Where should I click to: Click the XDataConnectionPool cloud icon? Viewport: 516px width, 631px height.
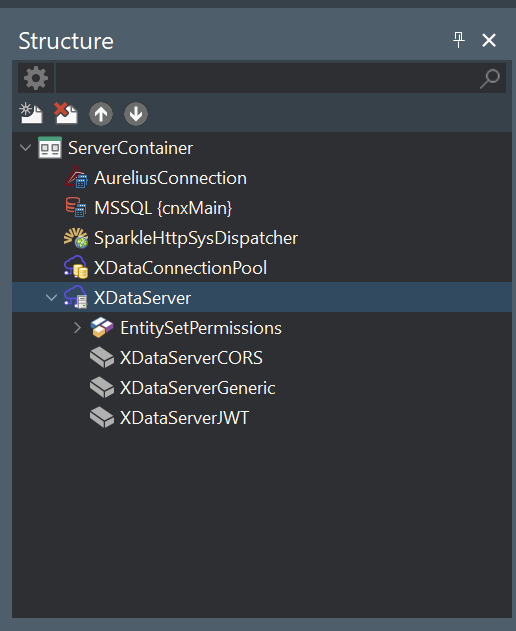pyautogui.click(x=76, y=268)
